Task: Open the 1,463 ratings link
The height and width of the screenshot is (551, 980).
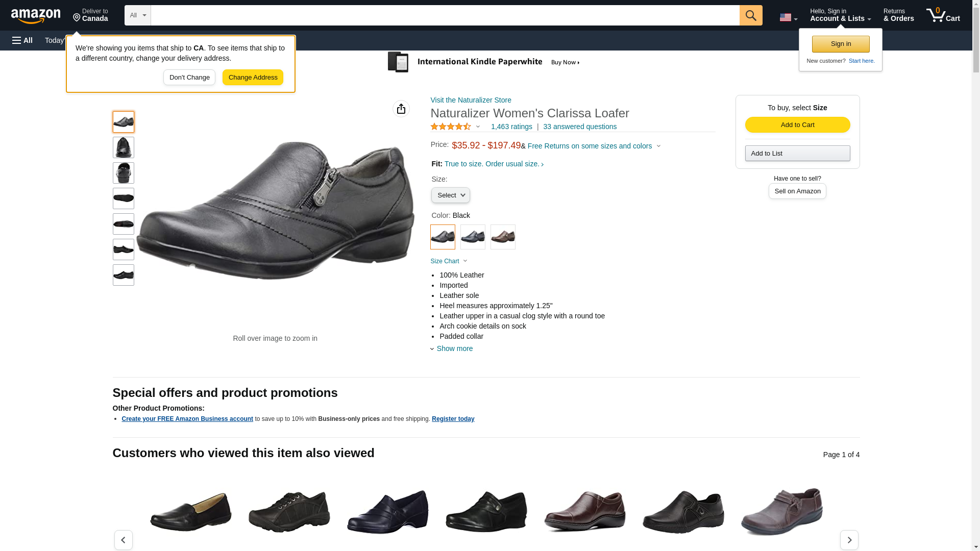Action: point(511,127)
